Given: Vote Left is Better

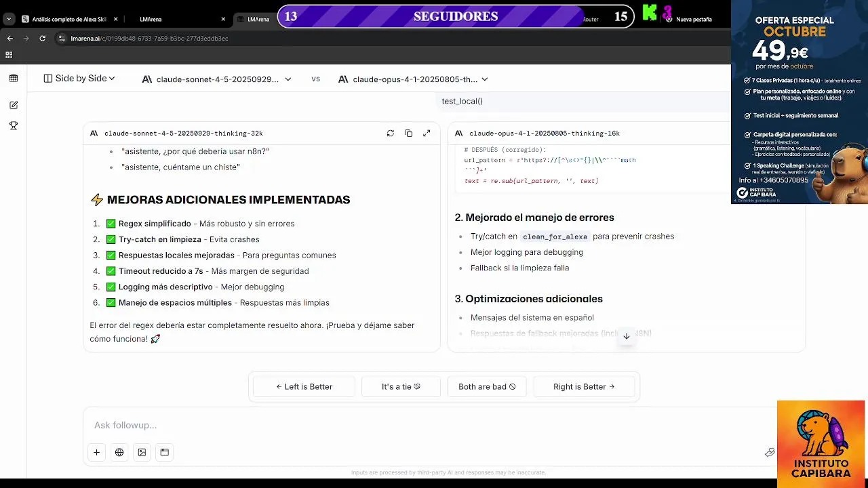Looking at the screenshot, I should (303, 386).
